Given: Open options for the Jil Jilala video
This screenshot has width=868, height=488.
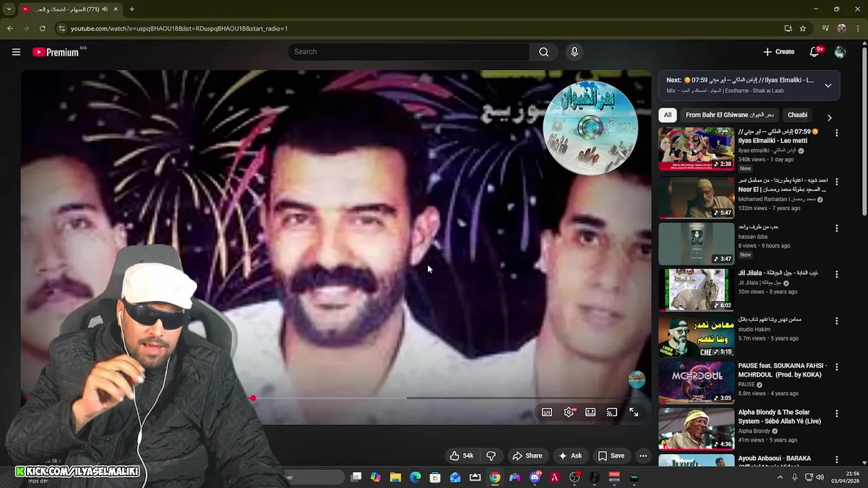Looking at the screenshot, I should 836,274.
